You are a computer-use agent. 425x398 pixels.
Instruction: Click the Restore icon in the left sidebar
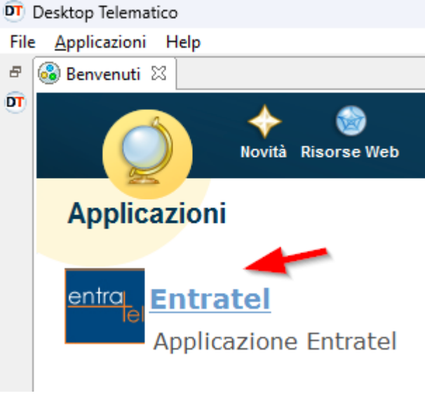[x=15, y=72]
